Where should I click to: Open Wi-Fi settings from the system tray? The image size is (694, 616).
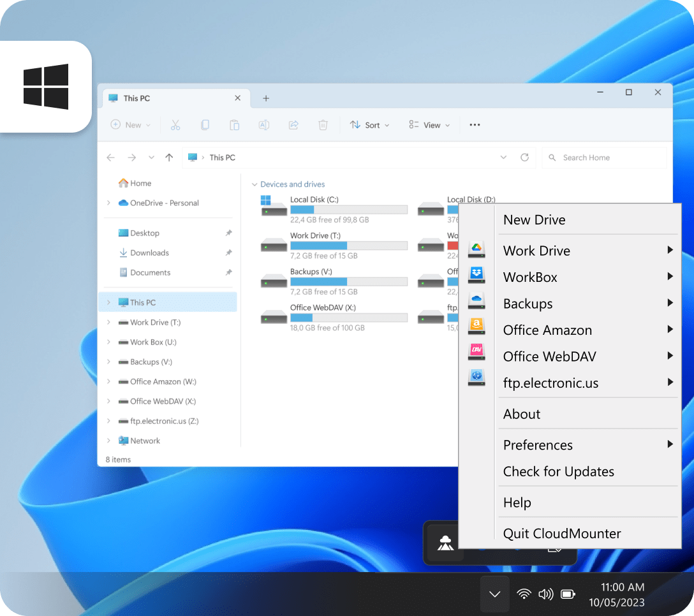click(x=524, y=594)
